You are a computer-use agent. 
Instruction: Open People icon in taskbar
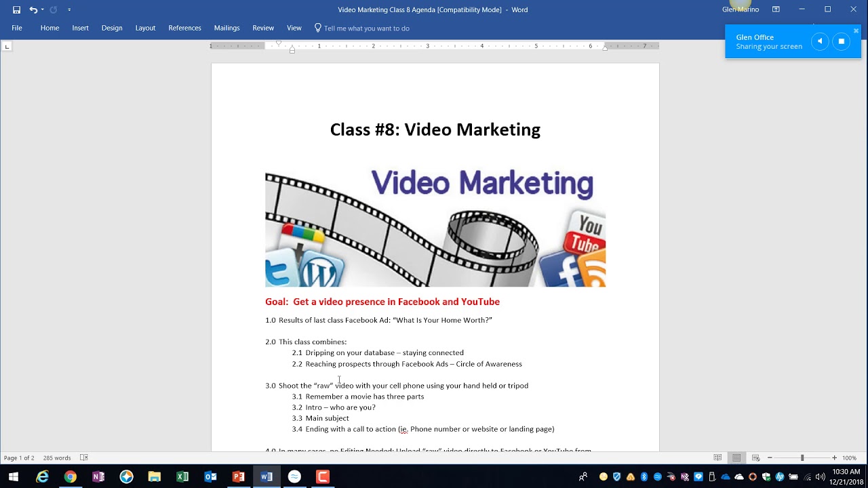coord(583,477)
